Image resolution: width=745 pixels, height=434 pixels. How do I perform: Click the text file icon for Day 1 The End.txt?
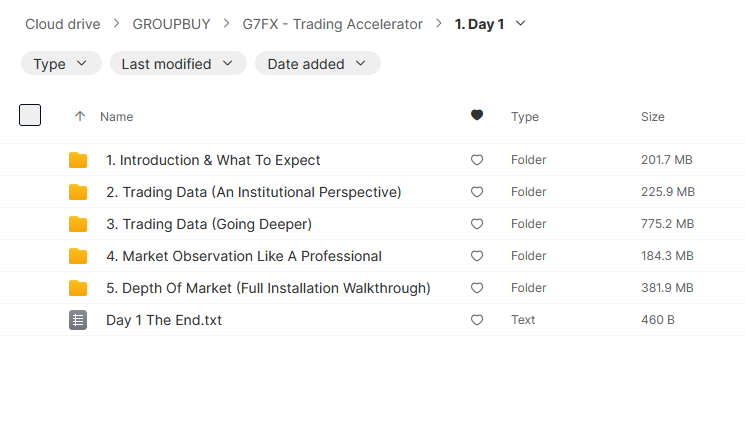78,320
